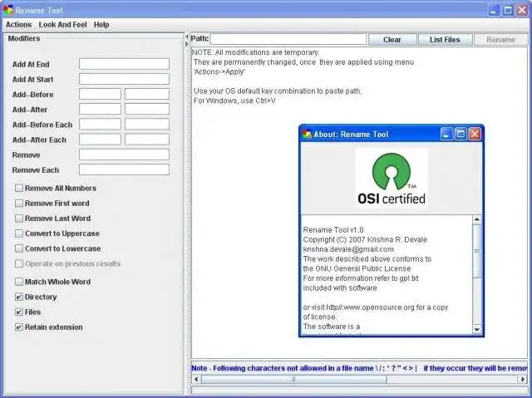Minimize the About: Rename Tool dialog
532x398 pixels.
446,134
